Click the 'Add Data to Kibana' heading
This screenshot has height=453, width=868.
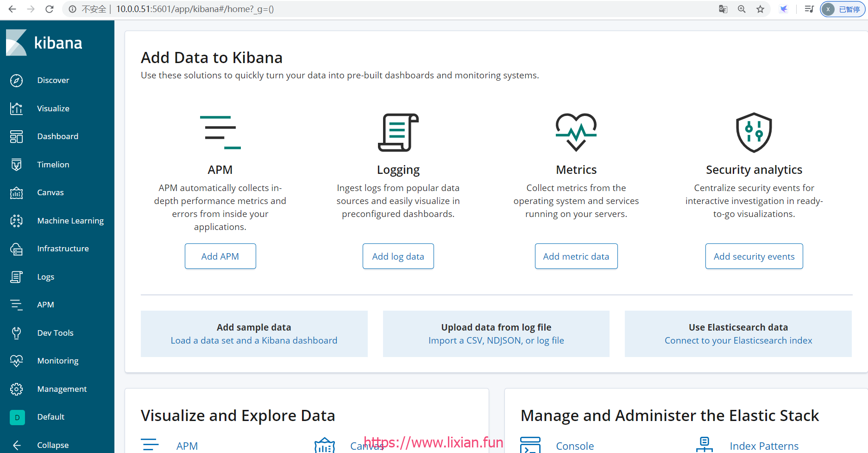tap(212, 57)
